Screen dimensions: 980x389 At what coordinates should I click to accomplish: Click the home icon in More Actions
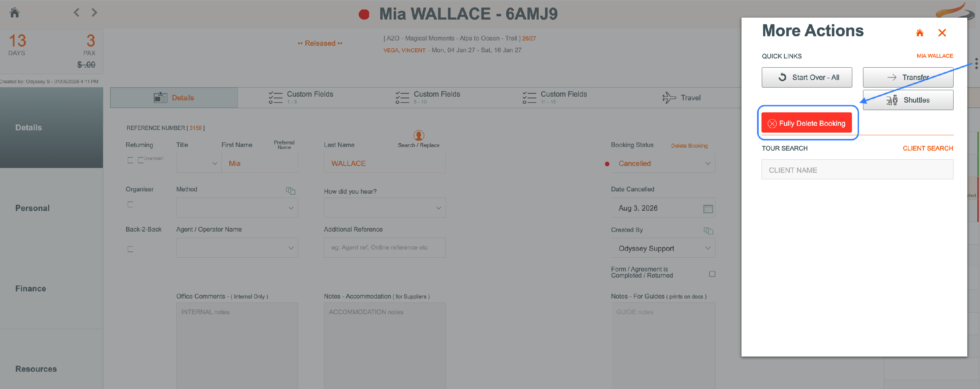pos(920,33)
